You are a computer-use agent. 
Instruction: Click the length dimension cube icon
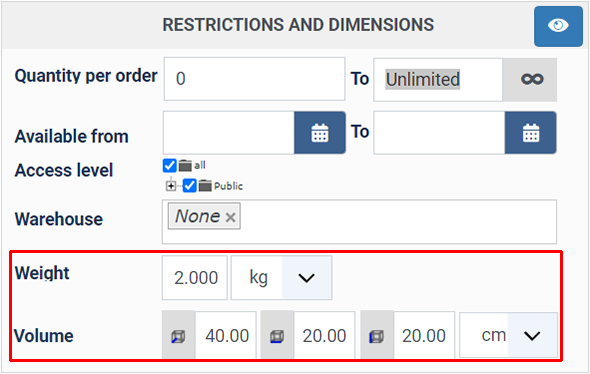(x=178, y=336)
